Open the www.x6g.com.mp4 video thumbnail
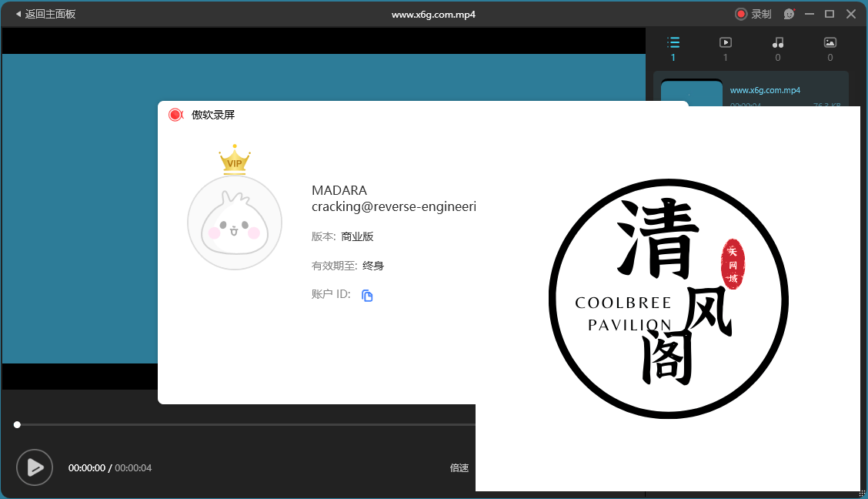This screenshot has width=868, height=499. point(692,93)
